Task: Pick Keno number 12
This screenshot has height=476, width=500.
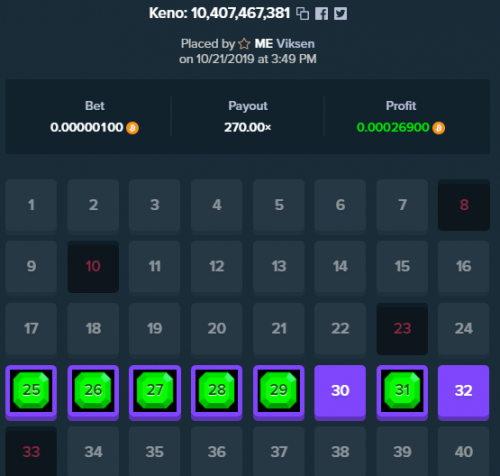Action: pos(217,267)
